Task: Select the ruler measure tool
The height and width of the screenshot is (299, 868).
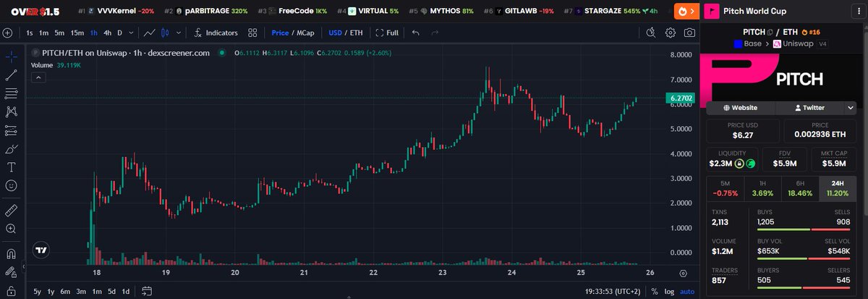Action: point(11,210)
